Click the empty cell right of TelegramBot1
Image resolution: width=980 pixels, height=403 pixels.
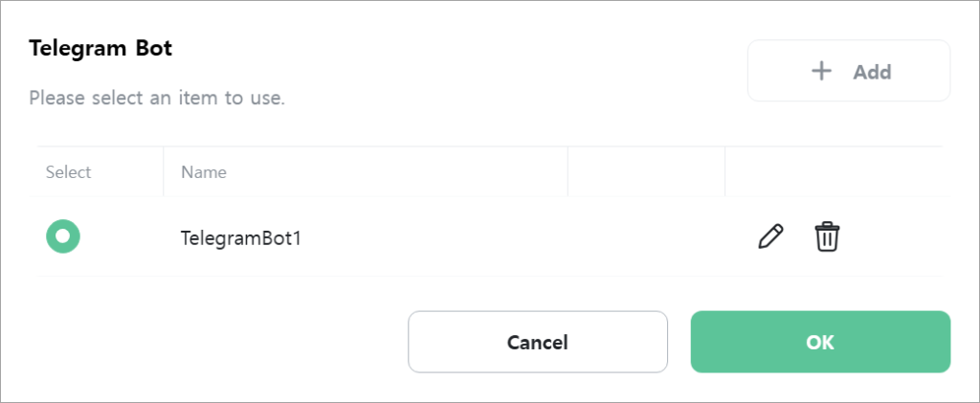[x=646, y=236]
